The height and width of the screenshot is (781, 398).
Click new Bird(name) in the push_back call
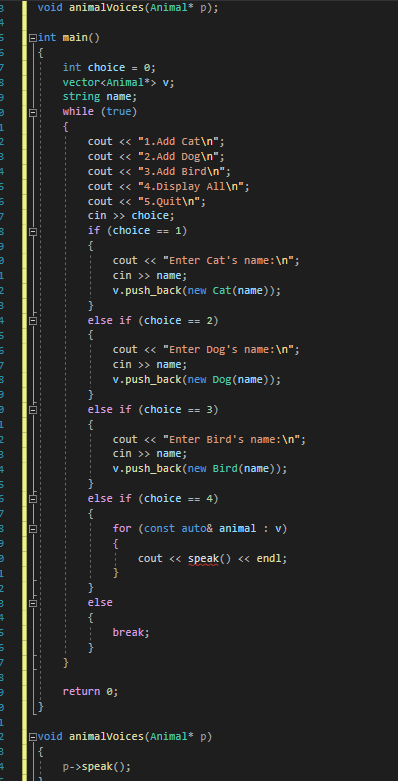coord(231,469)
